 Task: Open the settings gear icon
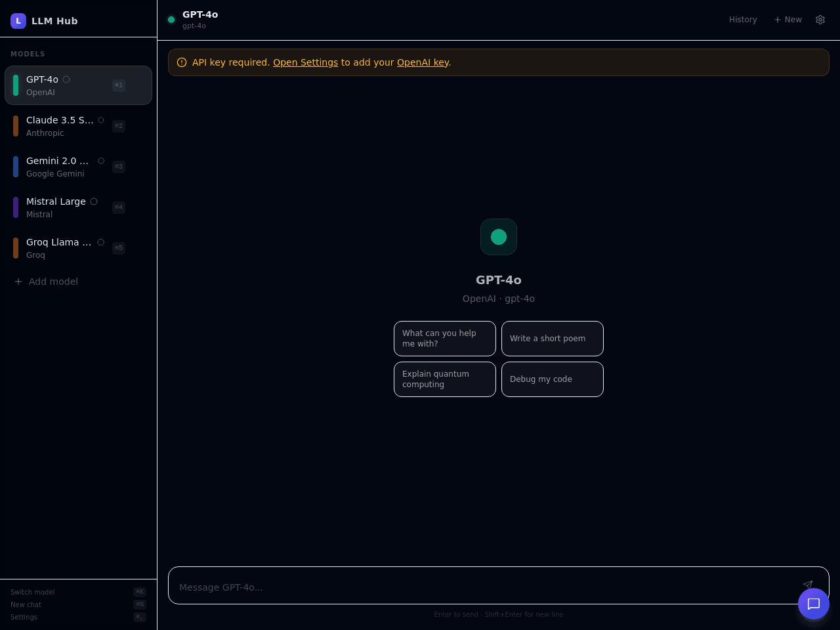(x=820, y=20)
